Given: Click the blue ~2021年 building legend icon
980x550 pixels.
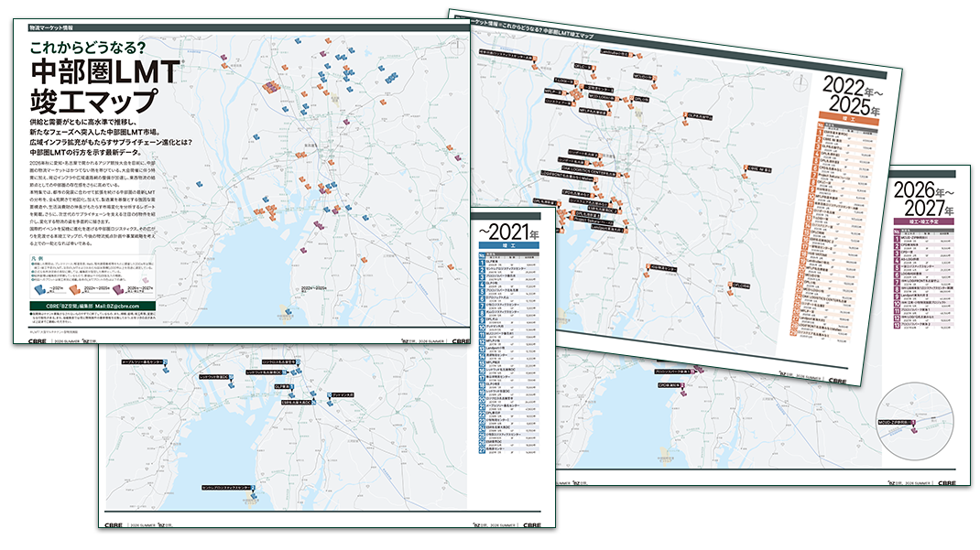Looking at the screenshot, I should pyautogui.click(x=39, y=289).
